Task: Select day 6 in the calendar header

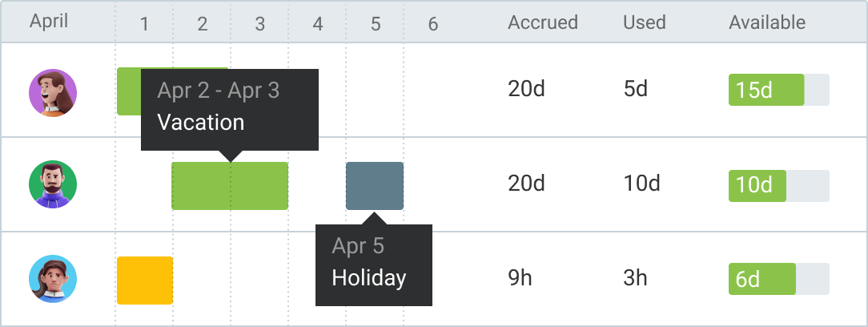Action: click(433, 24)
